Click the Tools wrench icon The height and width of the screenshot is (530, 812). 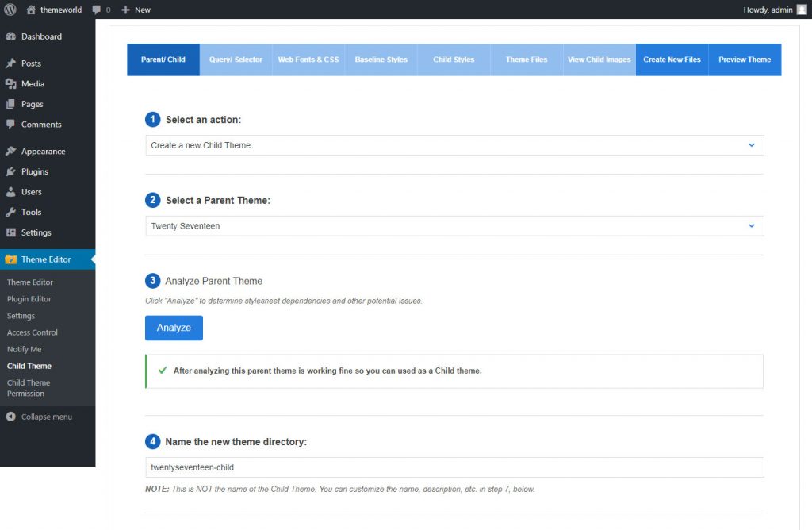tap(11, 211)
